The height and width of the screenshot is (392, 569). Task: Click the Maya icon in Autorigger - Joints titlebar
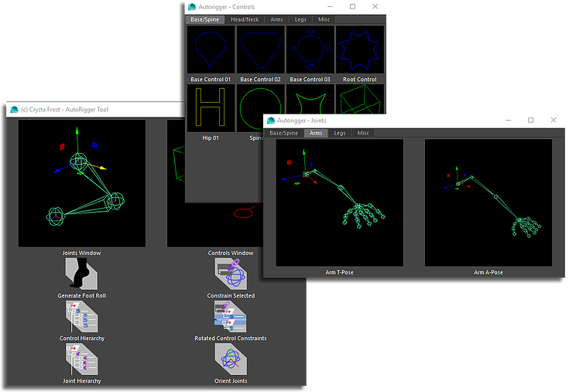tap(271, 121)
